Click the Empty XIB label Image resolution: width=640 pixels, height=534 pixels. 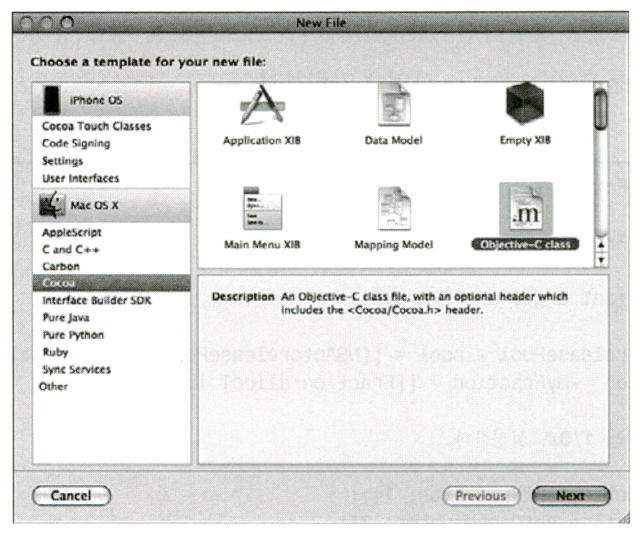(525, 140)
